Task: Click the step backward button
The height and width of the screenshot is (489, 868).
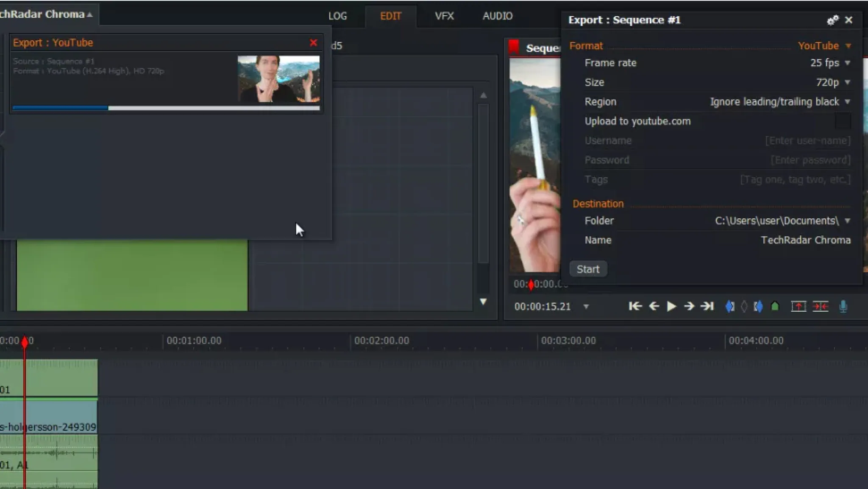Action: pos(653,306)
